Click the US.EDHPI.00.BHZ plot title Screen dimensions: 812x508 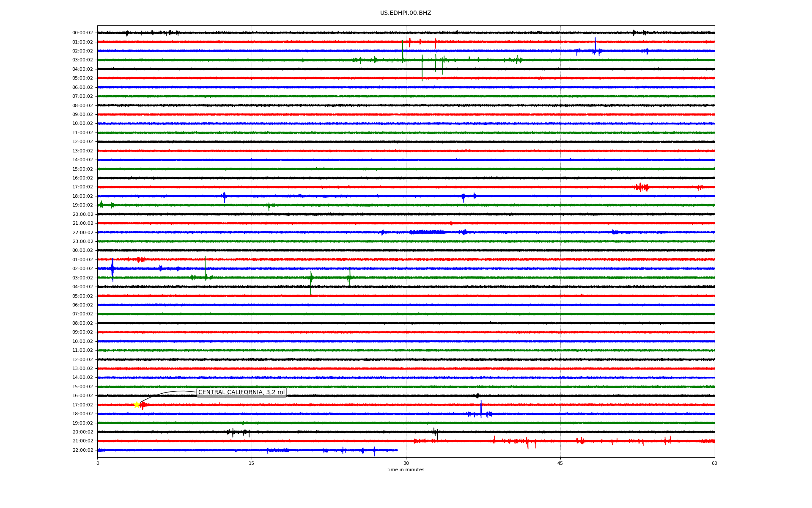click(406, 13)
